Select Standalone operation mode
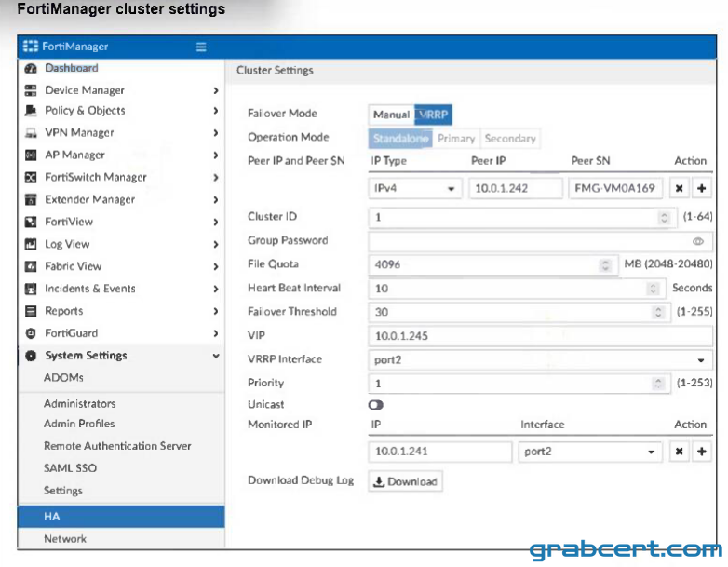Viewport: 728px width, 567px height. tap(400, 139)
